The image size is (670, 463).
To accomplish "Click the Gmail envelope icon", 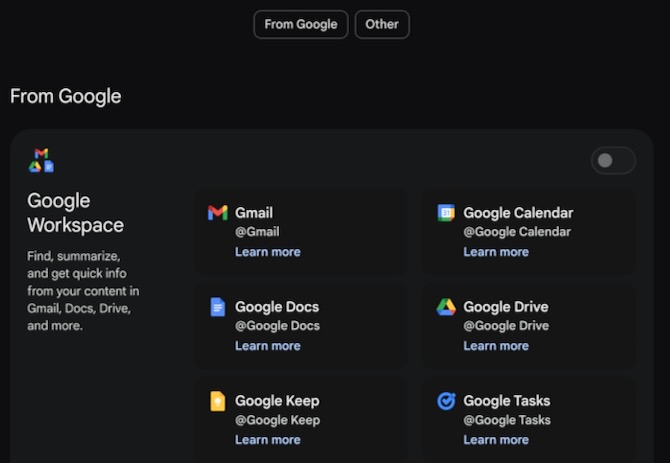I will pyautogui.click(x=217, y=212).
